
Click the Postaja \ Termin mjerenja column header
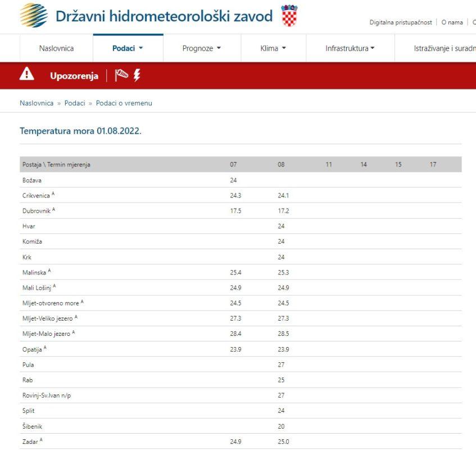pos(56,165)
